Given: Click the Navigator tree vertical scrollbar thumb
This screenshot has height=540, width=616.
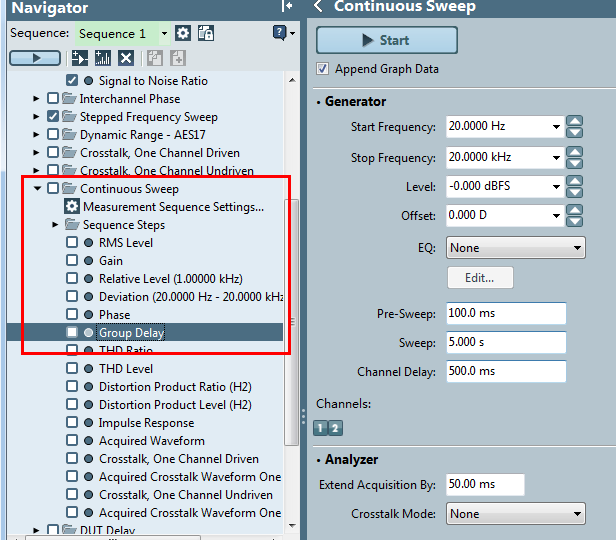Looking at the screenshot, I should 292,322.
